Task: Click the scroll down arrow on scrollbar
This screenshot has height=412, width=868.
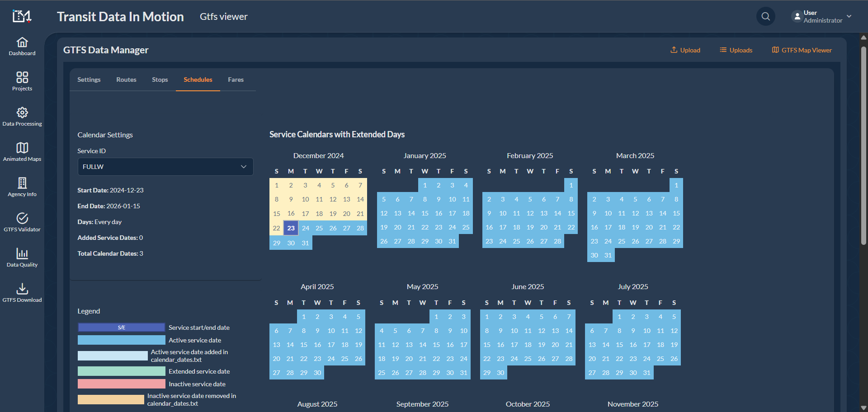Action: tap(863, 408)
